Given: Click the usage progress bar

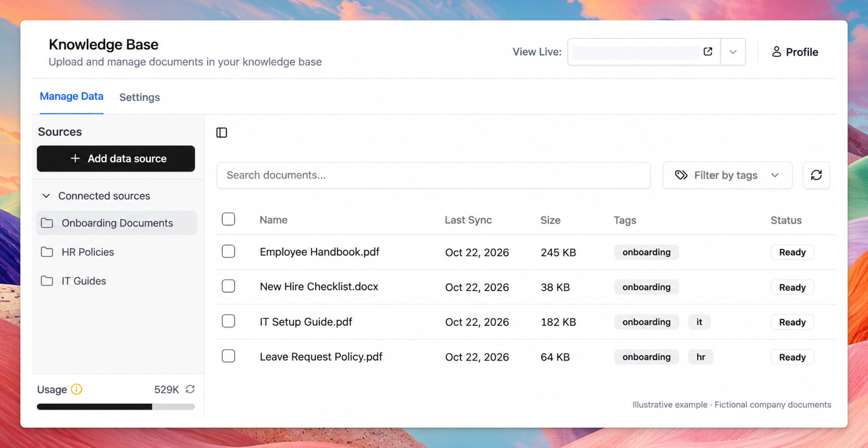Looking at the screenshot, I should (x=116, y=407).
